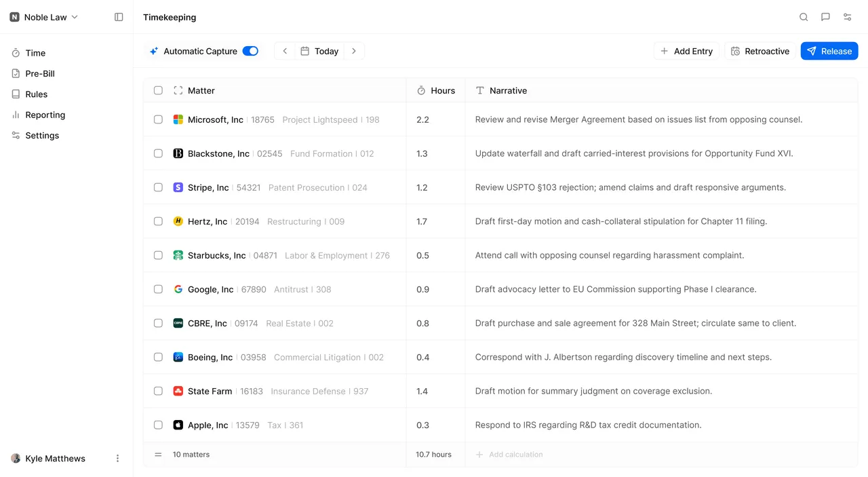Click the Stripe logo icon

pos(178,187)
